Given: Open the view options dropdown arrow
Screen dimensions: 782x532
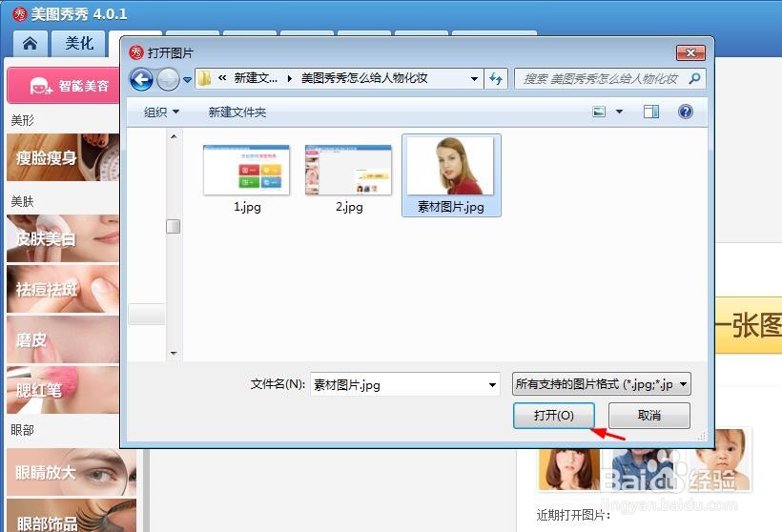Looking at the screenshot, I should point(619,112).
